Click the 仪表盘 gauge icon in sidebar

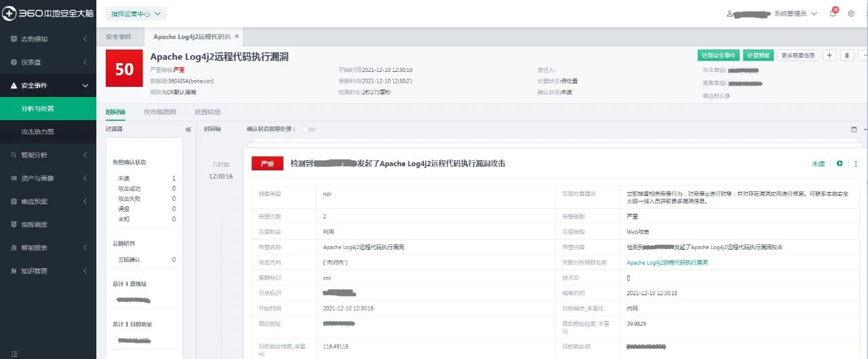pos(14,62)
